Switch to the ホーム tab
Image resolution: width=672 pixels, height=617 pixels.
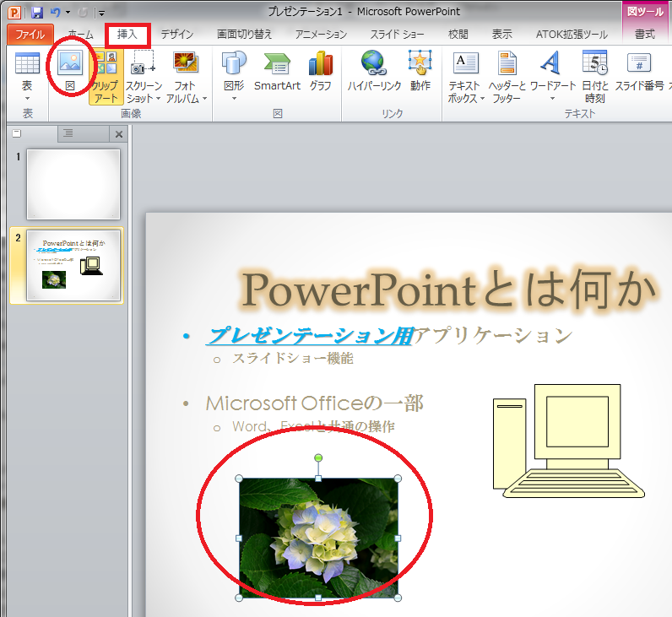point(80,35)
